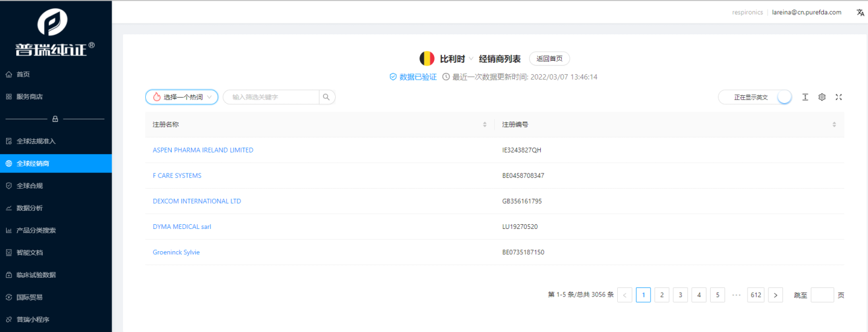Go to page 5 in pagination
Image resolution: width=868 pixels, height=332 pixels.
click(717, 295)
